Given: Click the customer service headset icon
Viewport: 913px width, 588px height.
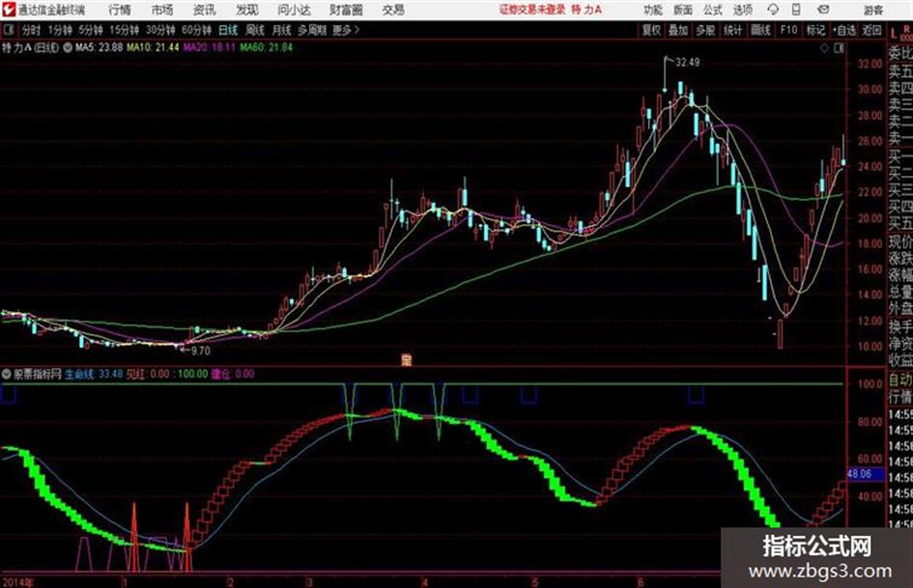Looking at the screenshot, I should [773, 10].
